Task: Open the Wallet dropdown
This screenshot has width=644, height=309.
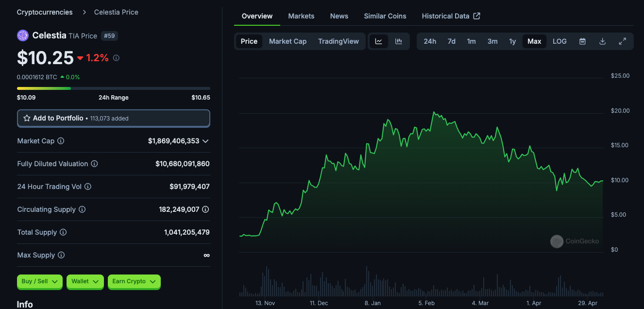Action: [x=85, y=281]
